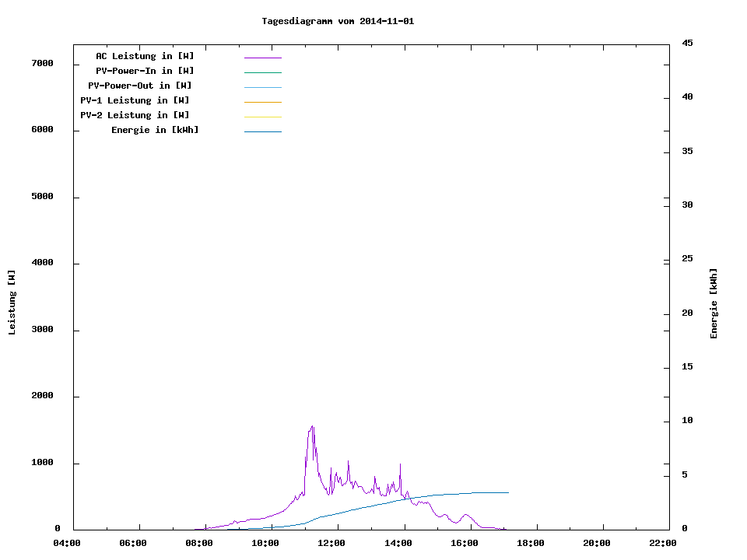Pick the PV-1 Leistung in [W] legend entry
This screenshot has width=747, height=560.
coord(135,100)
